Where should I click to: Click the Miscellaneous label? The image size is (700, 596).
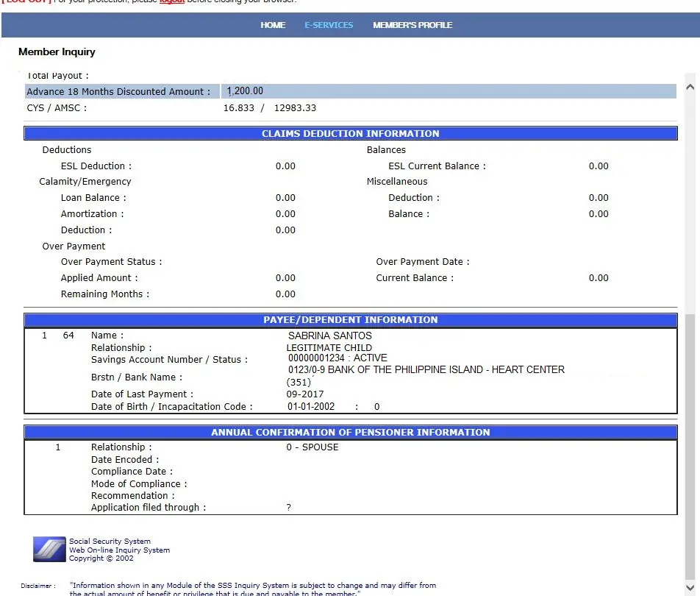click(397, 182)
